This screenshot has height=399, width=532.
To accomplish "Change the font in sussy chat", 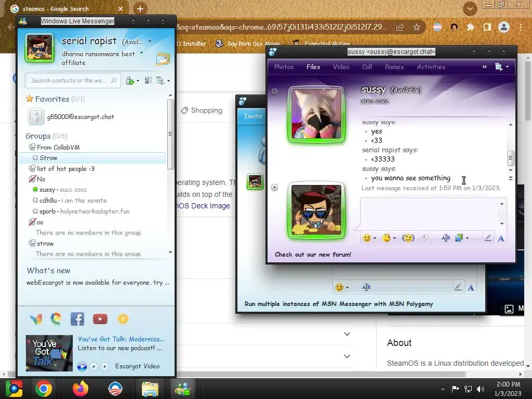I will click(x=501, y=238).
